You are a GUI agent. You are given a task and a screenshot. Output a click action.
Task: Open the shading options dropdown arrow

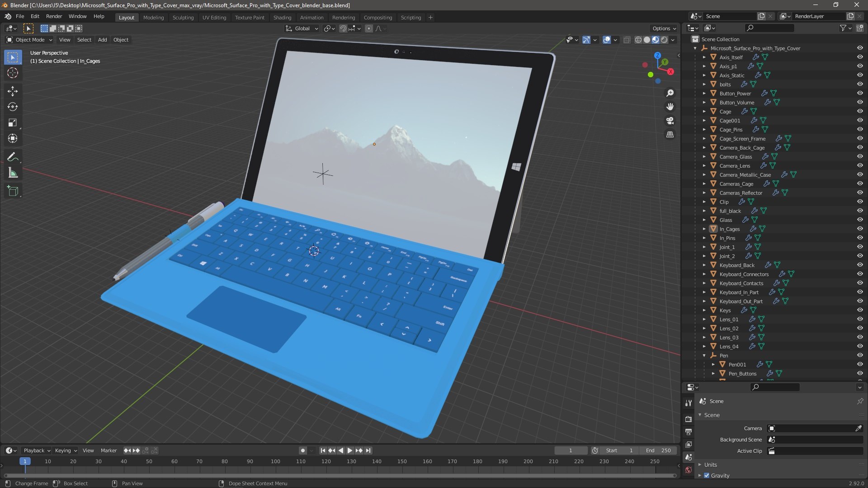673,40
